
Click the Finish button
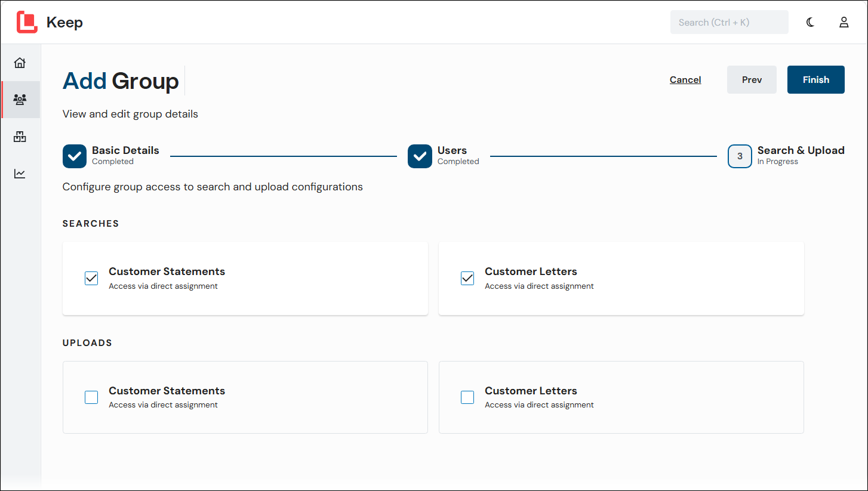pyautogui.click(x=815, y=79)
